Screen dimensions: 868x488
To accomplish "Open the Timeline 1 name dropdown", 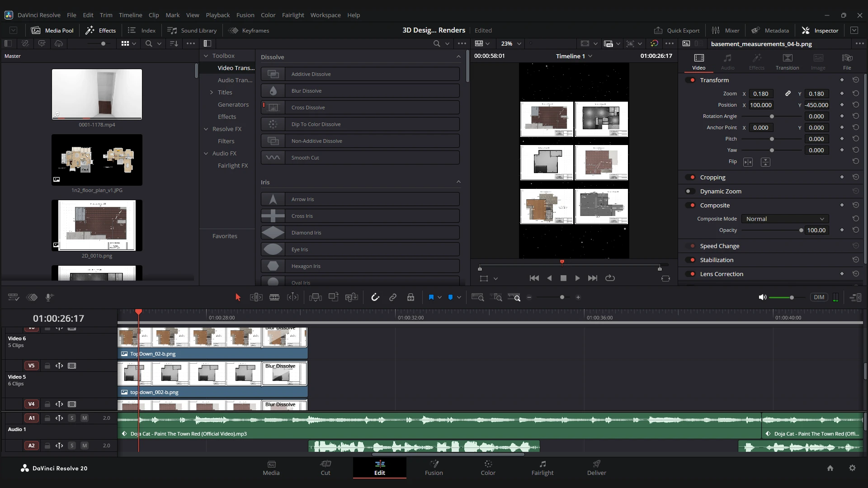I will (x=590, y=56).
